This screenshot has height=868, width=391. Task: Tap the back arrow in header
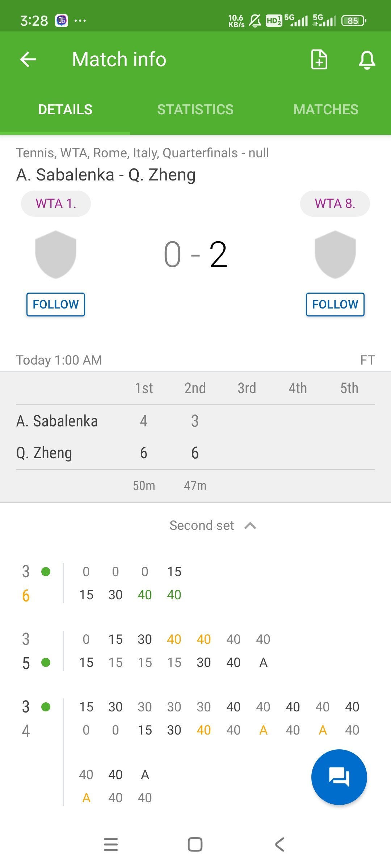point(28,59)
